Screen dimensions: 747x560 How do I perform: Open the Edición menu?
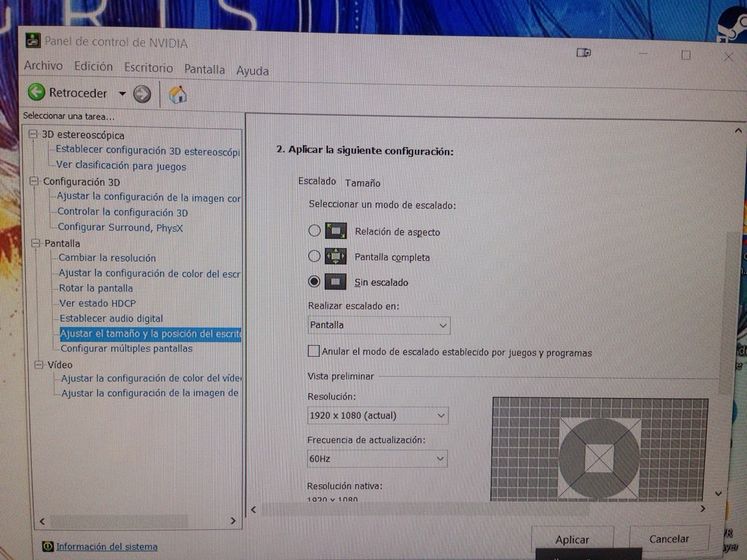(93, 66)
